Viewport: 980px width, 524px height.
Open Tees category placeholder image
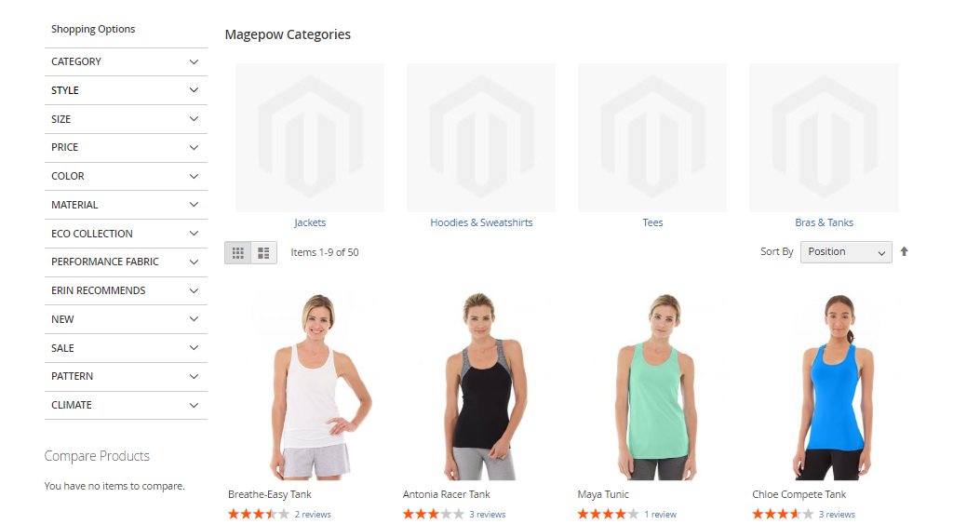[x=652, y=138]
